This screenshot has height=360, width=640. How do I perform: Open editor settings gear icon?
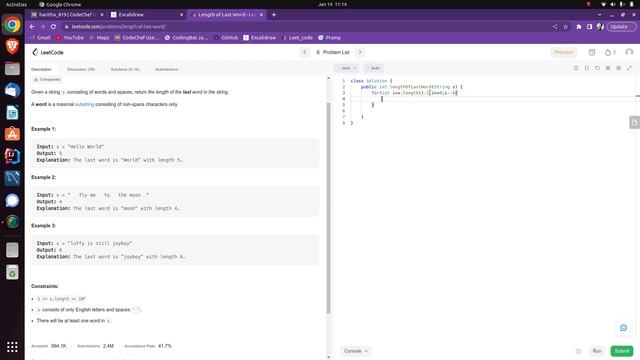click(x=618, y=68)
